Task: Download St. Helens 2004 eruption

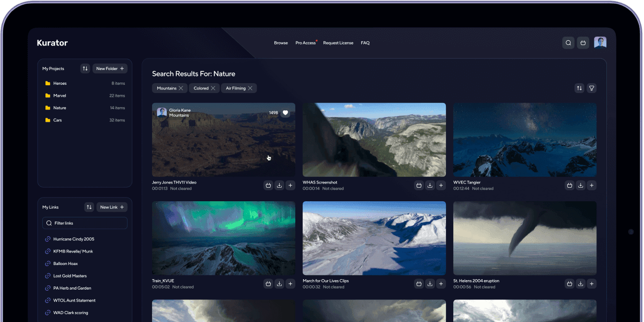Action: (x=580, y=284)
